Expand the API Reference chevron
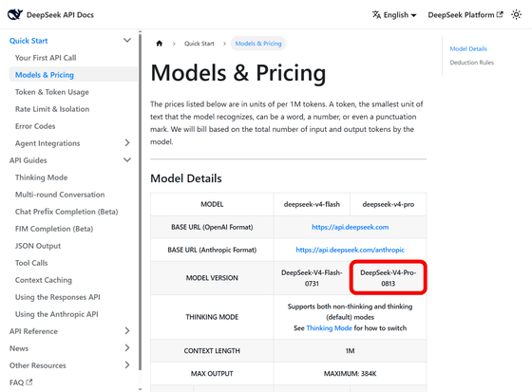Image resolution: width=532 pixels, height=392 pixels. (127, 330)
